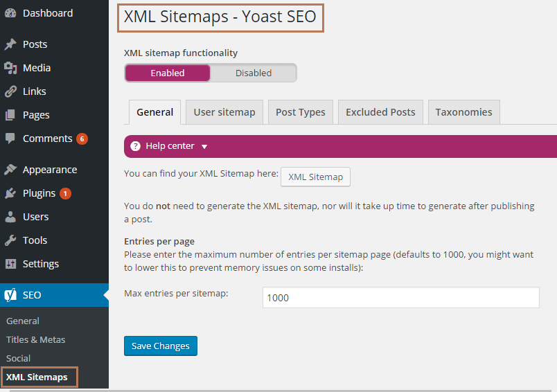Open the Media library icon

point(10,68)
